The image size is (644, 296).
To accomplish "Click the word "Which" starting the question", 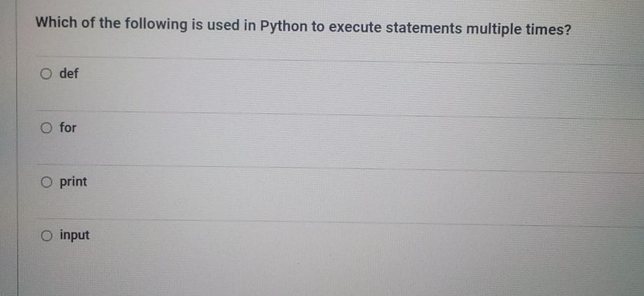I will 56,22.
